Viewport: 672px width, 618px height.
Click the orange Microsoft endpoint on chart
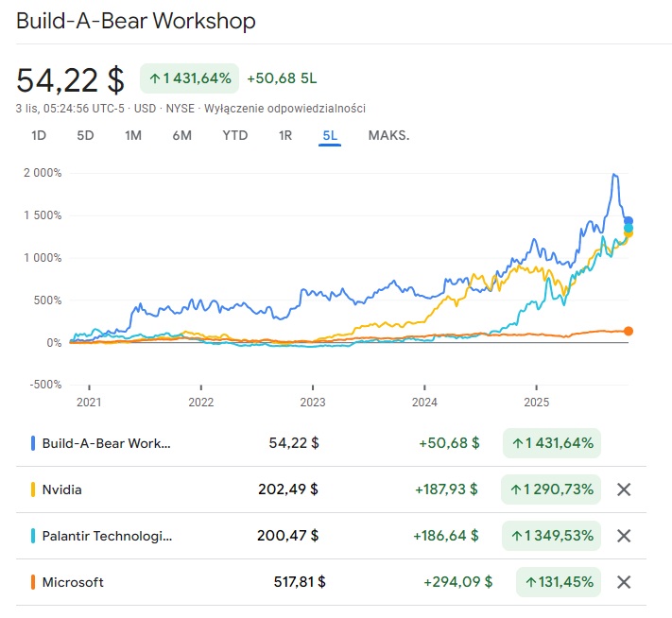point(629,331)
